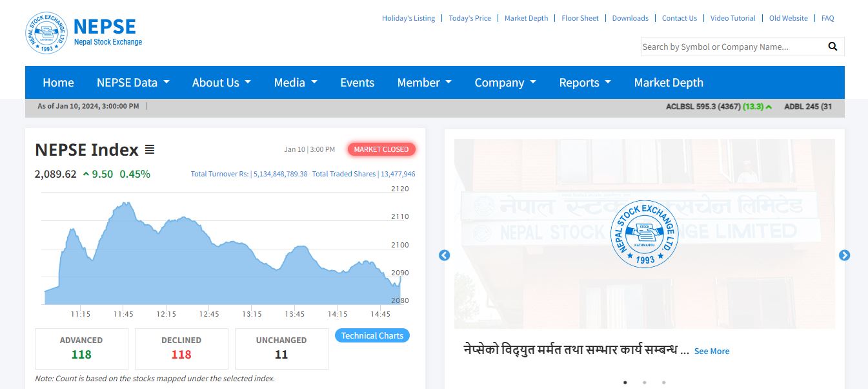This screenshot has height=389, width=868.
Task: Go to next slide in the carousel
Action: click(x=844, y=255)
